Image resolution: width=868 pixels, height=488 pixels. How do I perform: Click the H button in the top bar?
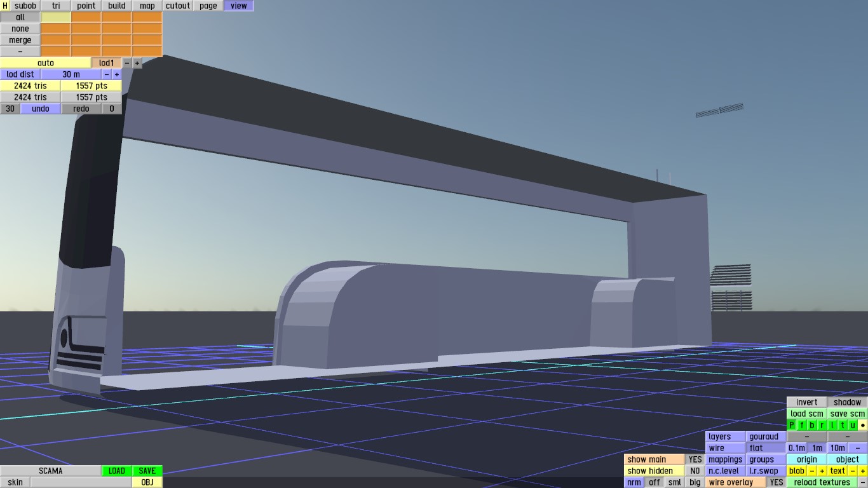coord(5,6)
